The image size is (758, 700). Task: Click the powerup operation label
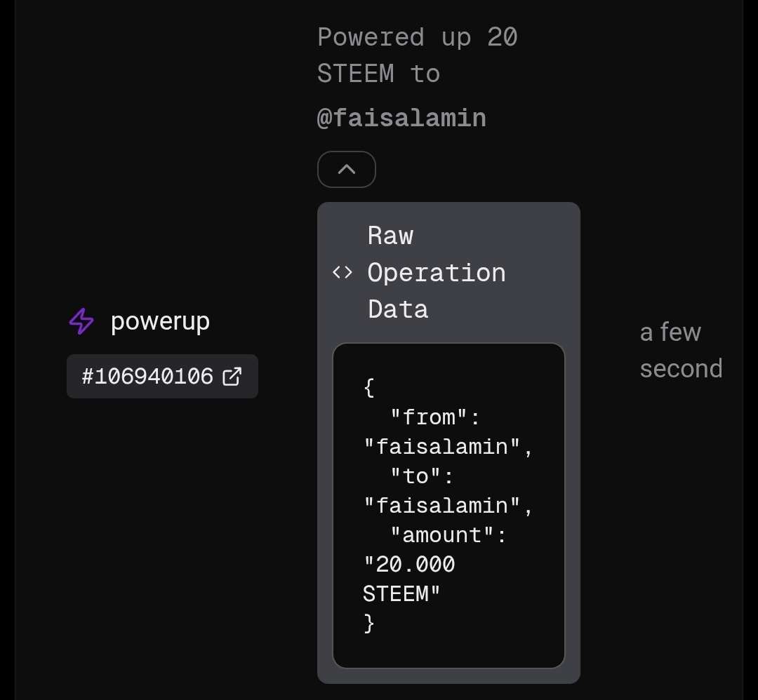click(x=160, y=321)
